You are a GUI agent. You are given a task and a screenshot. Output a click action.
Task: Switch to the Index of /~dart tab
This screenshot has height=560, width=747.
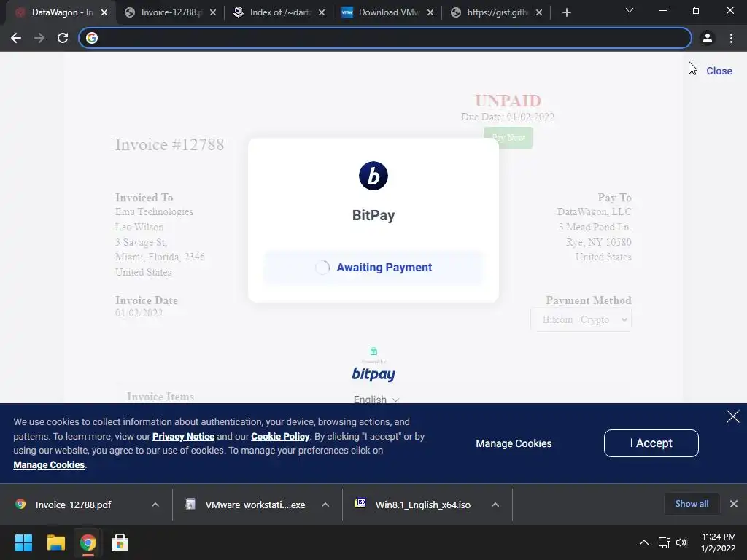[279, 12]
